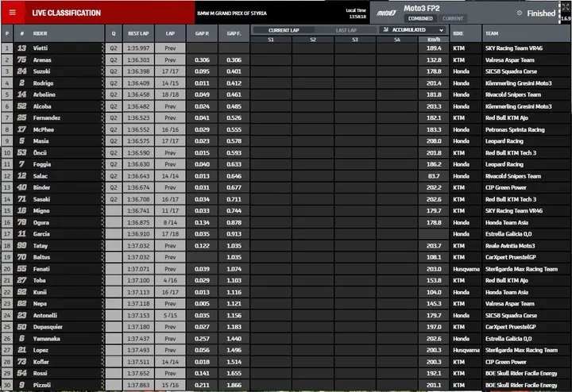This screenshot has height=392, width=572.
Task: Click Leopard Racing team in Foggia's row
Action: (x=504, y=164)
